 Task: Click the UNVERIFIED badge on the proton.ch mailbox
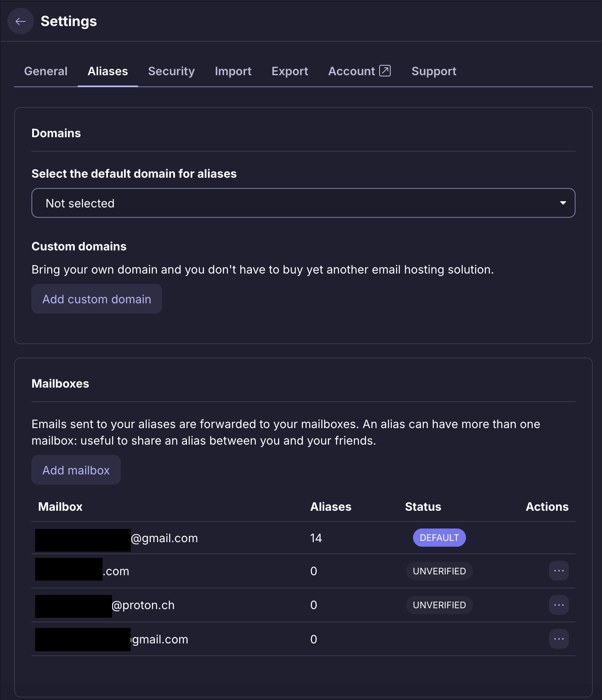(439, 605)
